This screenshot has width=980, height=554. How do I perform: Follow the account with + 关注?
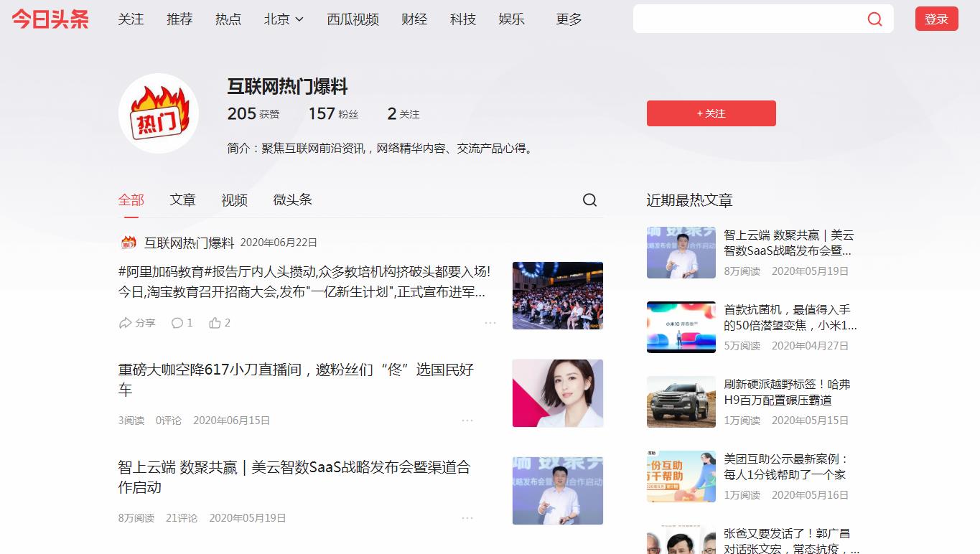point(711,113)
